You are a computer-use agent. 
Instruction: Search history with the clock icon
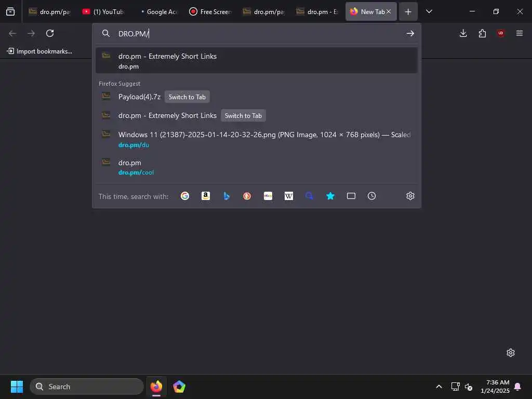click(372, 196)
